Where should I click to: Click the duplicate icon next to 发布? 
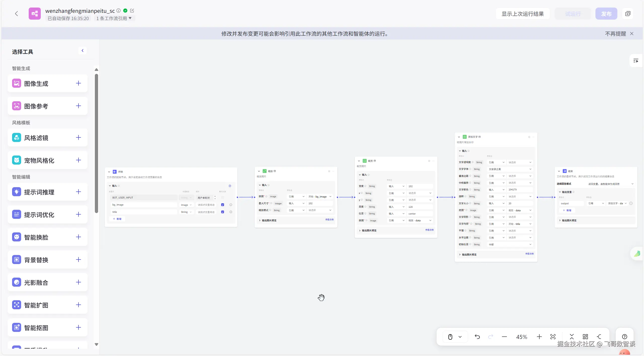coord(628,14)
